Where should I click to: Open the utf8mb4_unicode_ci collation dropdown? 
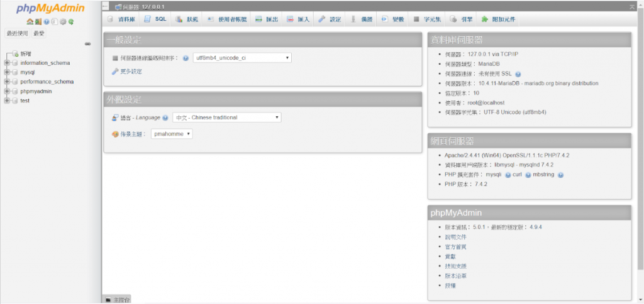click(242, 58)
